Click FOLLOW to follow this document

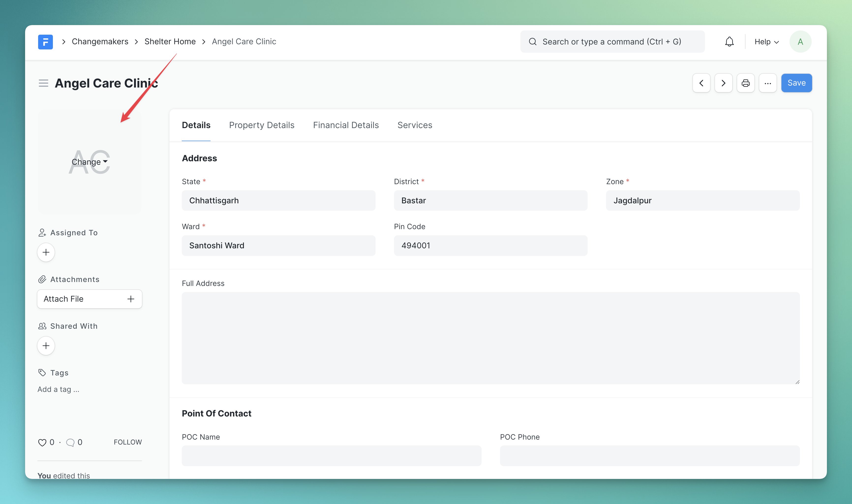[x=128, y=442]
